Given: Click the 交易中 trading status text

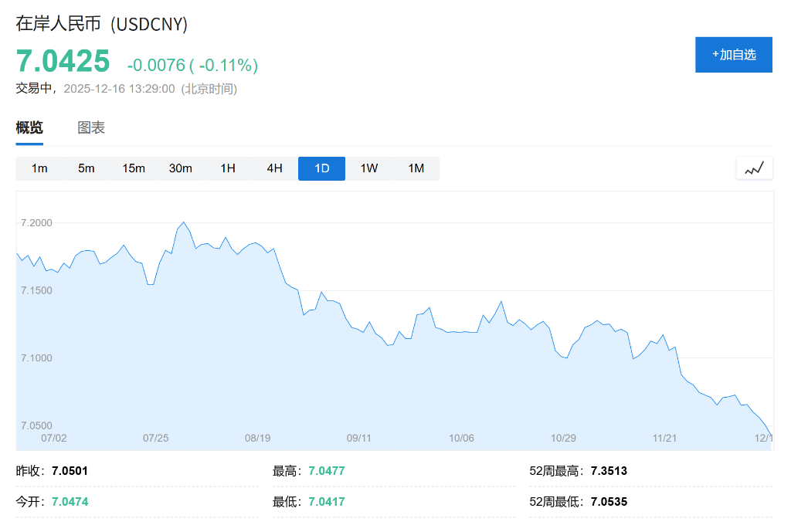Looking at the screenshot, I should (x=32, y=90).
